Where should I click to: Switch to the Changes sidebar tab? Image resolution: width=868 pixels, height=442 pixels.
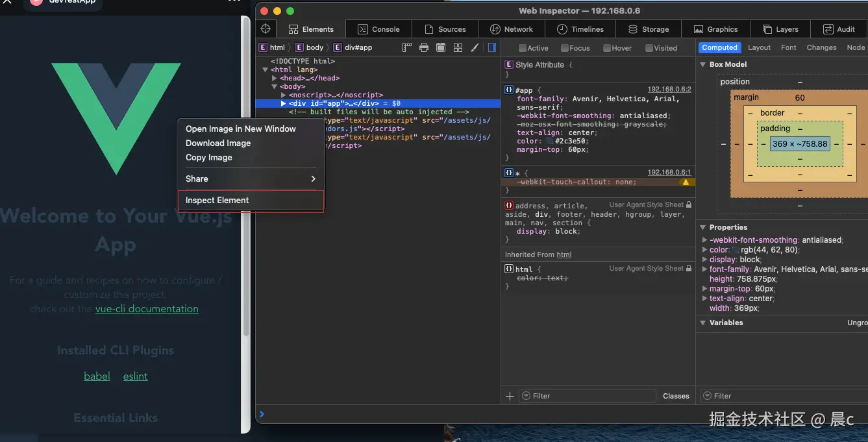[821, 47]
